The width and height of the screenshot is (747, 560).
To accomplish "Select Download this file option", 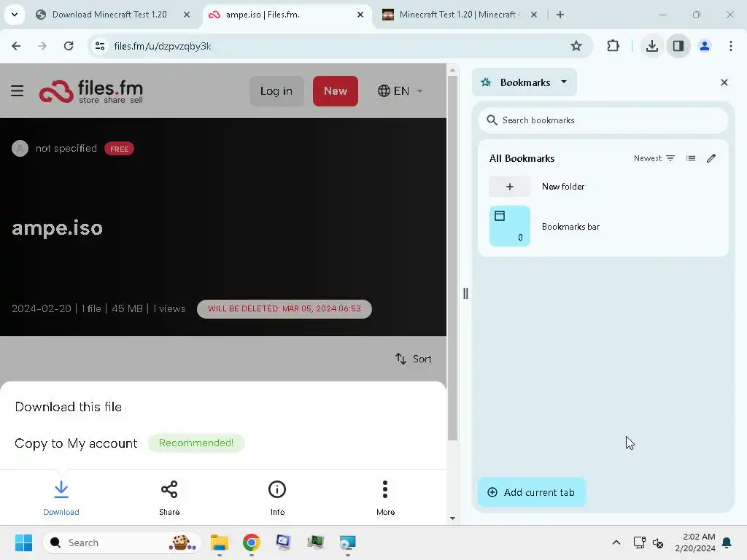I will [x=68, y=407].
